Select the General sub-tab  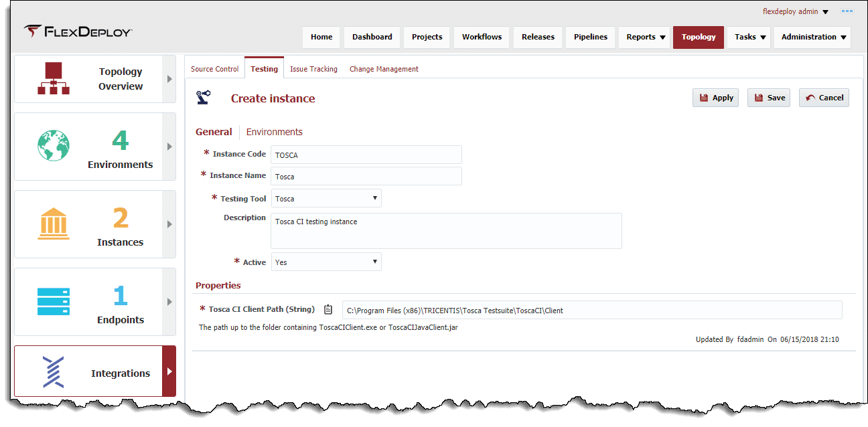[214, 132]
